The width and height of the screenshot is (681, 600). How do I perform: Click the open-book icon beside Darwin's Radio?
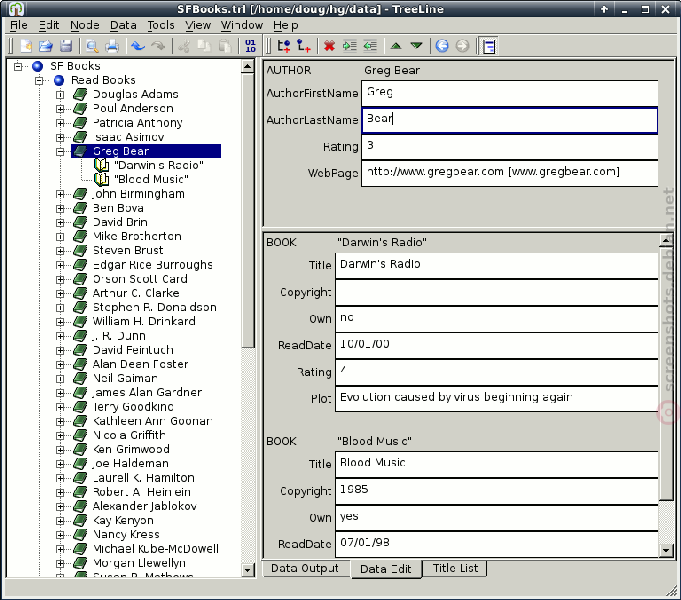102,165
